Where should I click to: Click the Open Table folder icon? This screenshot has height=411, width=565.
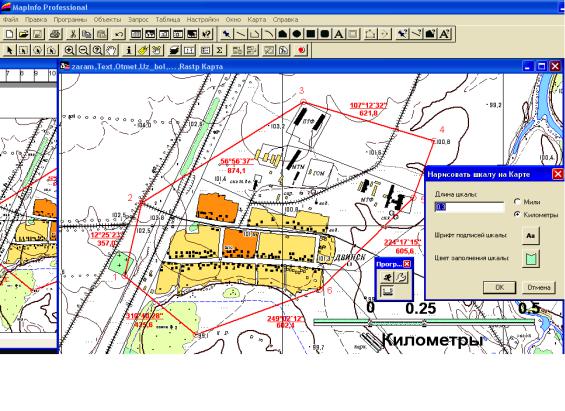(24, 34)
